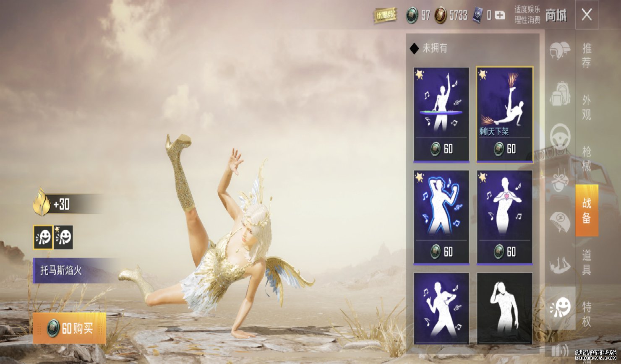Open the voice pack category icon

point(560,350)
